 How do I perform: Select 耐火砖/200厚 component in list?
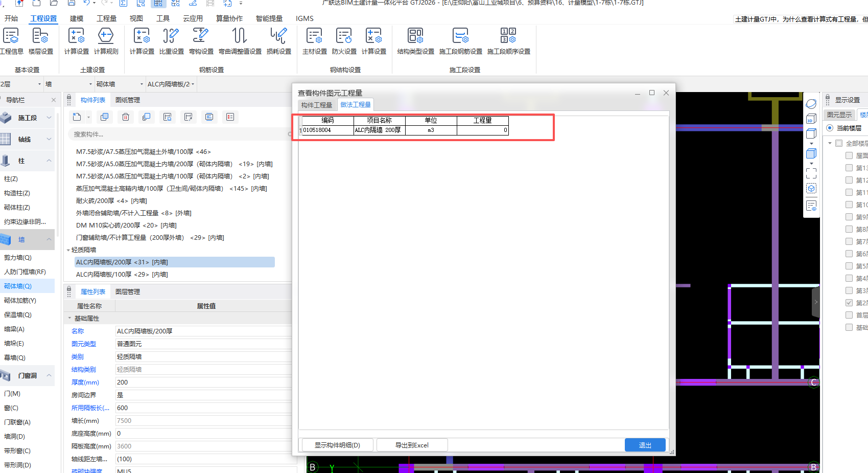(x=111, y=201)
